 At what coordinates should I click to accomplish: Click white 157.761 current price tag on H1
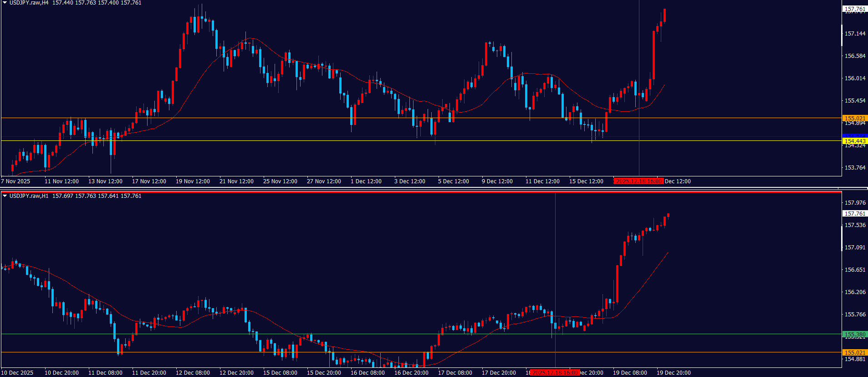[855, 213]
